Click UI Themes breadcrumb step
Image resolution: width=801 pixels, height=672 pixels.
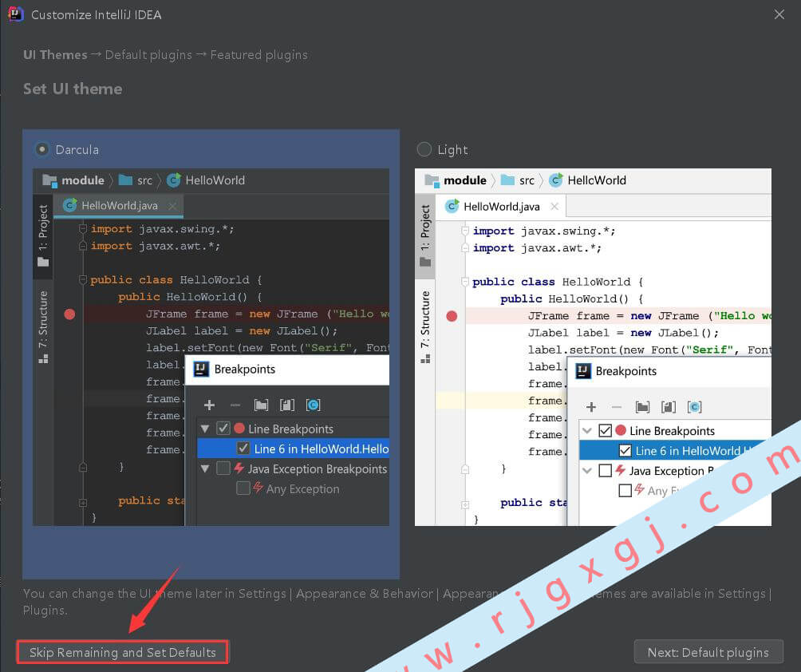pos(55,55)
